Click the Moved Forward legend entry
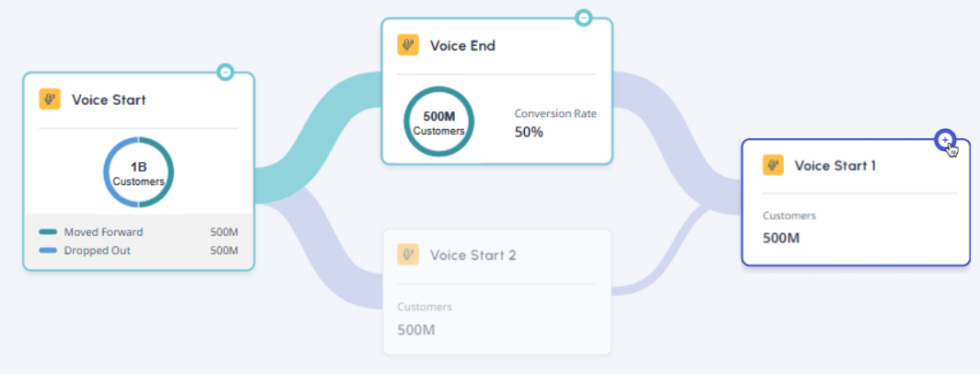Viewport: 980px width, 374px height. click(x=139, y=232)
